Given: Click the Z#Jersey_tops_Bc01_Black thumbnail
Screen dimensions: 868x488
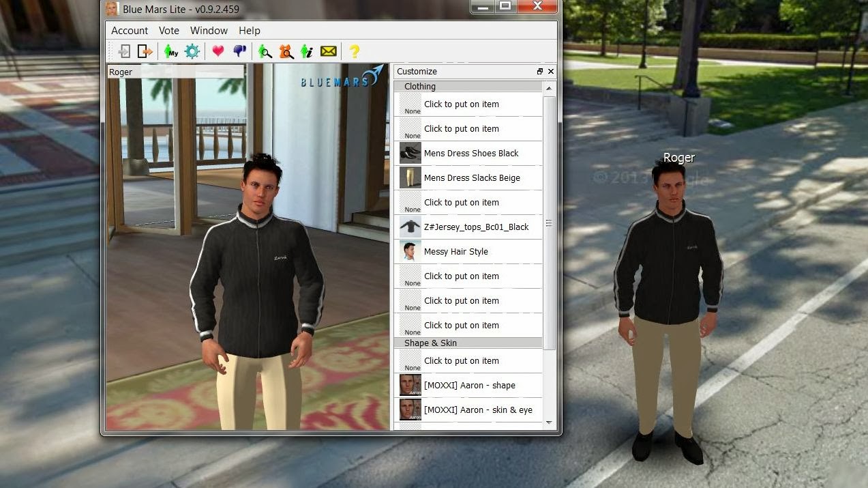Looking at the screenshot, I should point(410,227).
